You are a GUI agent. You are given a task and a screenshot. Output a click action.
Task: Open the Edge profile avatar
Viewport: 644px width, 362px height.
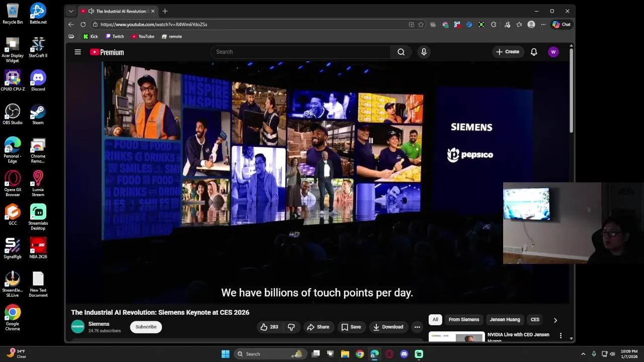coord(531,24)
